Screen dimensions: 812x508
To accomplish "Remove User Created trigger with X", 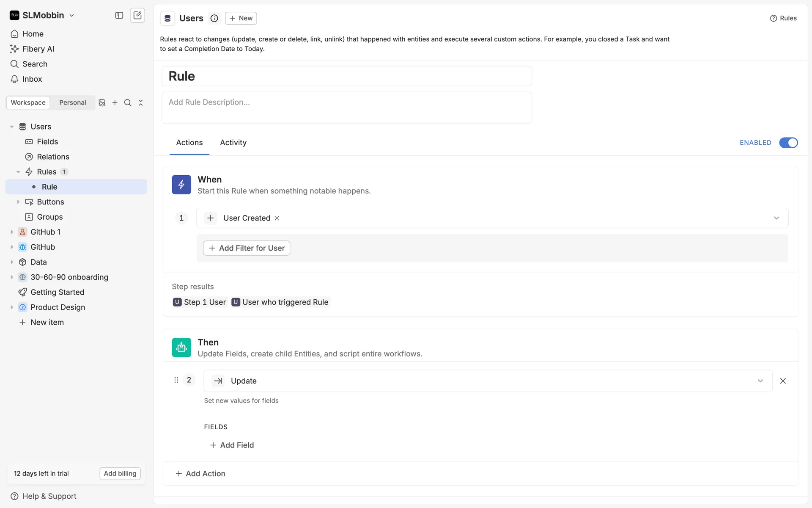I will pyautogui.click(x=277, y=218).
